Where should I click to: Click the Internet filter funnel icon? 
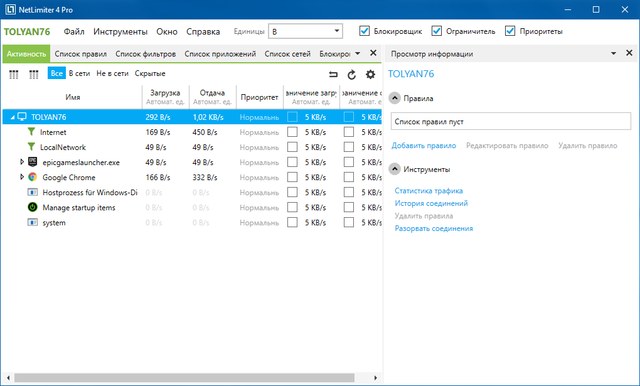coord(31,131)
